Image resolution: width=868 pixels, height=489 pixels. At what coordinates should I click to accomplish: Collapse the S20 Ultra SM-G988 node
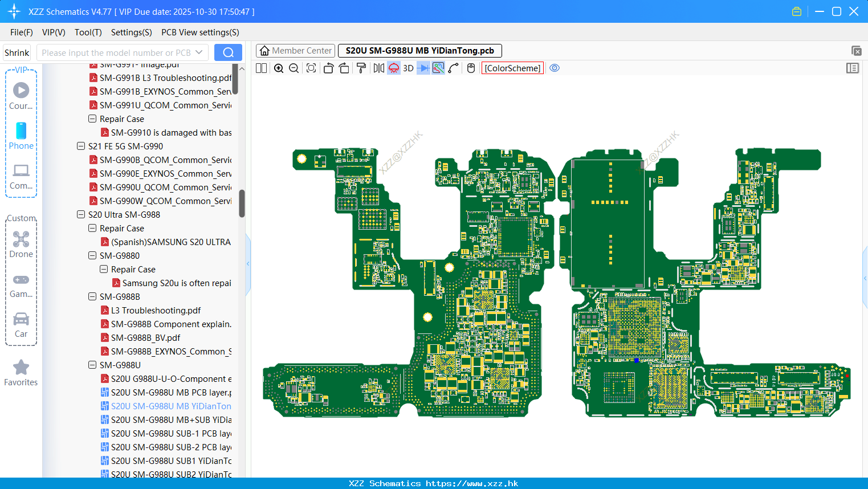(x=81, y=214)
